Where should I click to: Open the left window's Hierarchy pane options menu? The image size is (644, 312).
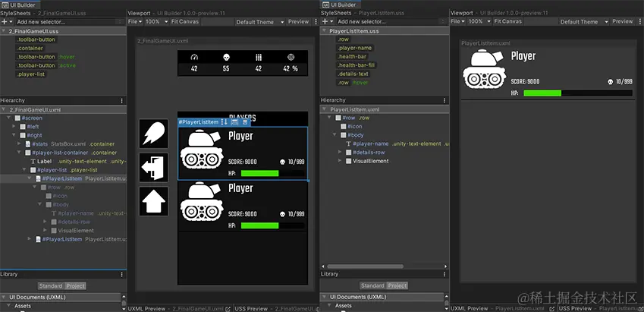pos(121,101)
